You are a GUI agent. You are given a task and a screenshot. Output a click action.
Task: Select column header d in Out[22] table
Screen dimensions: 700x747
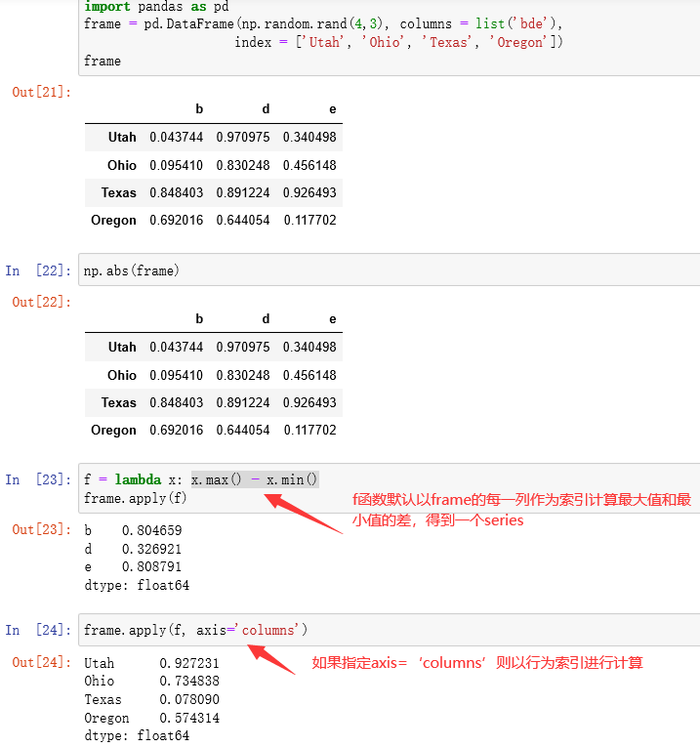point(266,318)
